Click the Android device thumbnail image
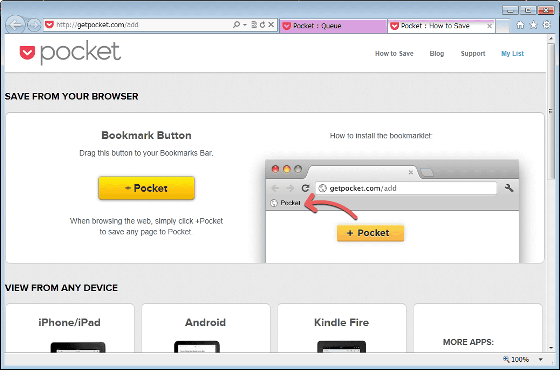 click(197, 347)
